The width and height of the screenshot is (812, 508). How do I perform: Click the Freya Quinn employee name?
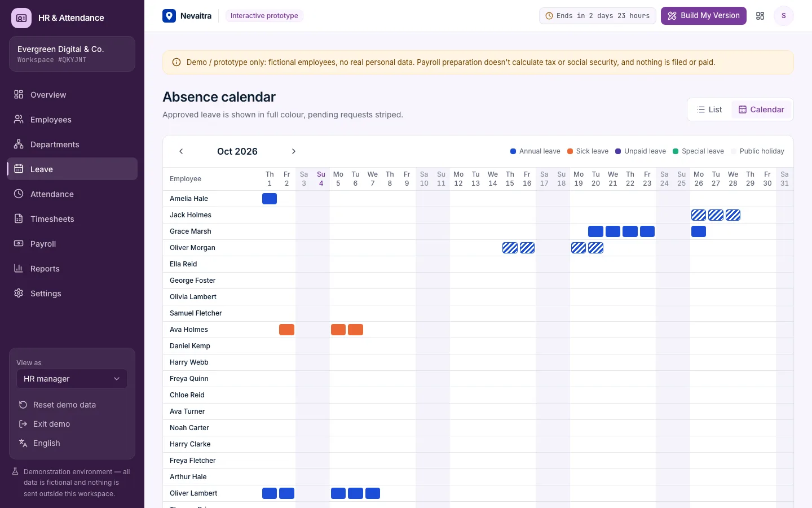[189, 379]
